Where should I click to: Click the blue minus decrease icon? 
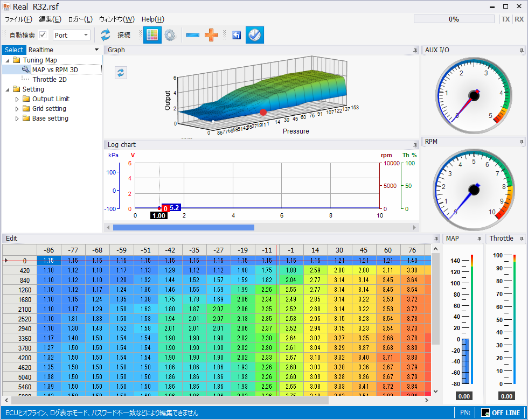(193, 35)
